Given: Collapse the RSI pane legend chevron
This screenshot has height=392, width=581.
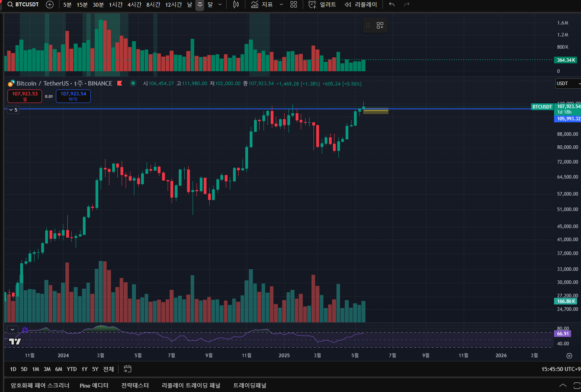Looking at the screenshot, I should pos(13,329).
